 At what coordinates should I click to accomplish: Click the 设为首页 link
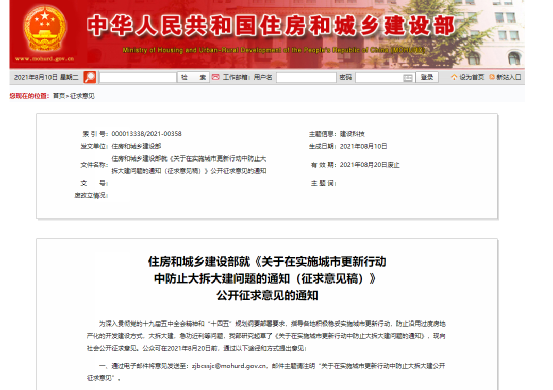472,77
